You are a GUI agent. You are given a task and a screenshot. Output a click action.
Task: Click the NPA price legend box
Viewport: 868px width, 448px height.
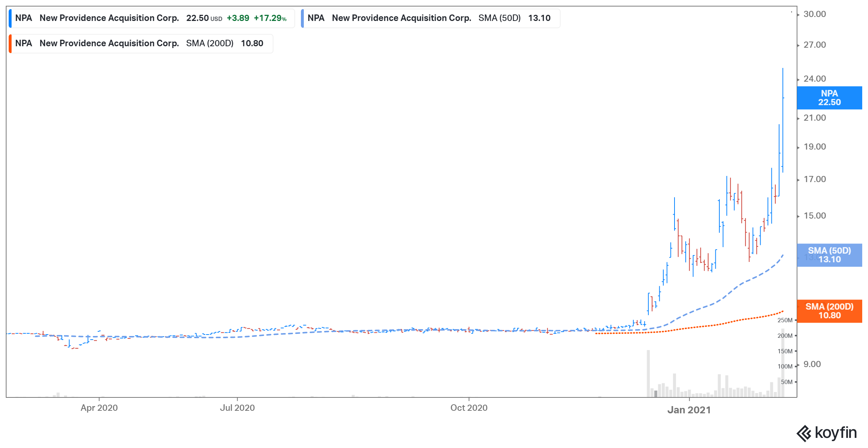pos(152,18)
